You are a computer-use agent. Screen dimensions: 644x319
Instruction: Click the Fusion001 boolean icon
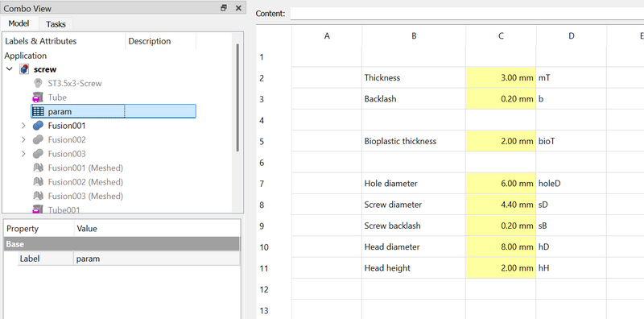[38, 126]
